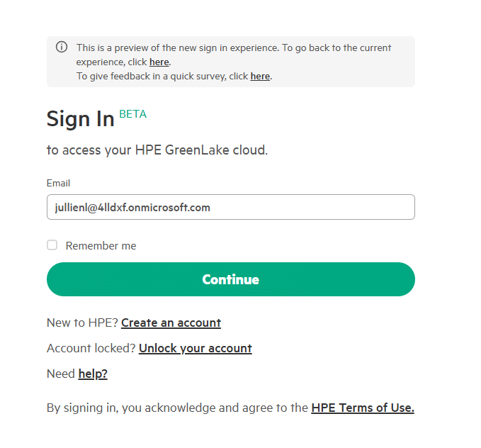Click the green BETA badge
This screenshot has height=448, width=481.
[132, 113]
